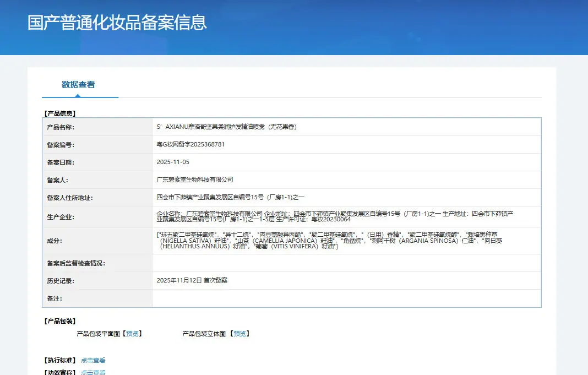Image resolution: width=588 pixels, height=375 pixels.
Task: Select history entry 2025年11月12日 首次备案
Action: pos(192,280)
